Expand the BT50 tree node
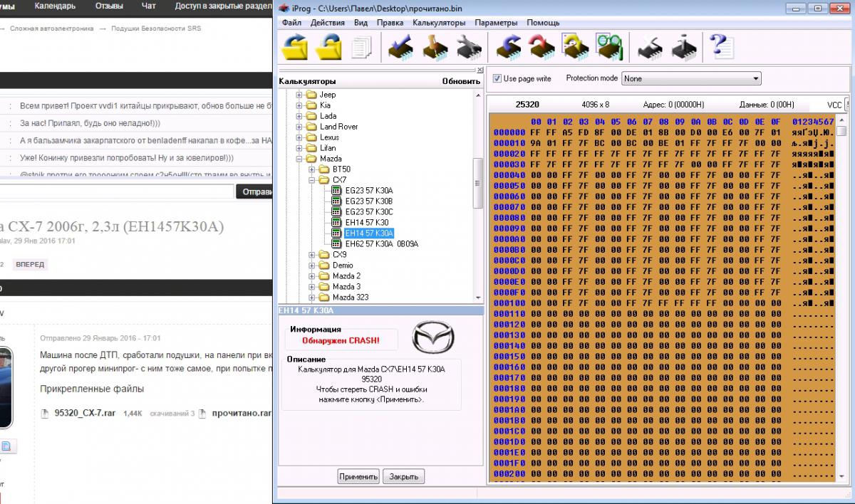 (x=312, y=169)
